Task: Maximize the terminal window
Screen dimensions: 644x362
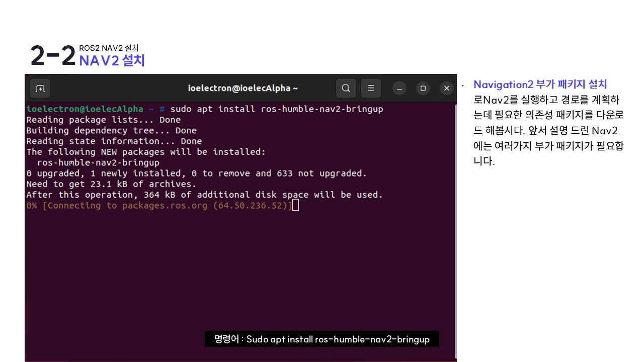Action: click(x=423, y=88)
